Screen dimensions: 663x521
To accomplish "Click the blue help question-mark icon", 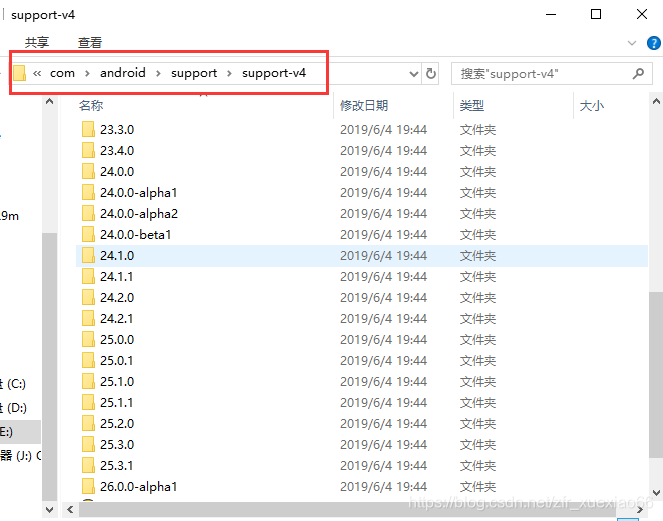I will pyautogui.click(x=654, y=43).
